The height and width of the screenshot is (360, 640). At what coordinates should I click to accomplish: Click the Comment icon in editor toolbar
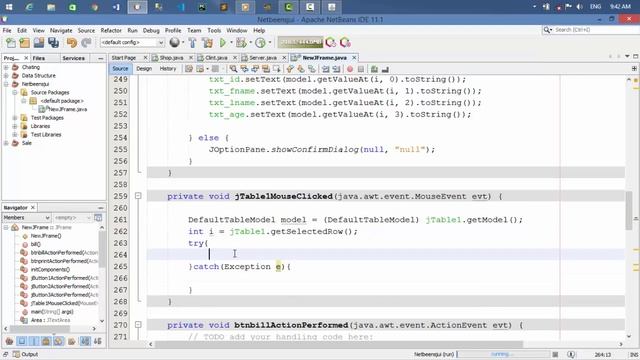tap(373, 69)
